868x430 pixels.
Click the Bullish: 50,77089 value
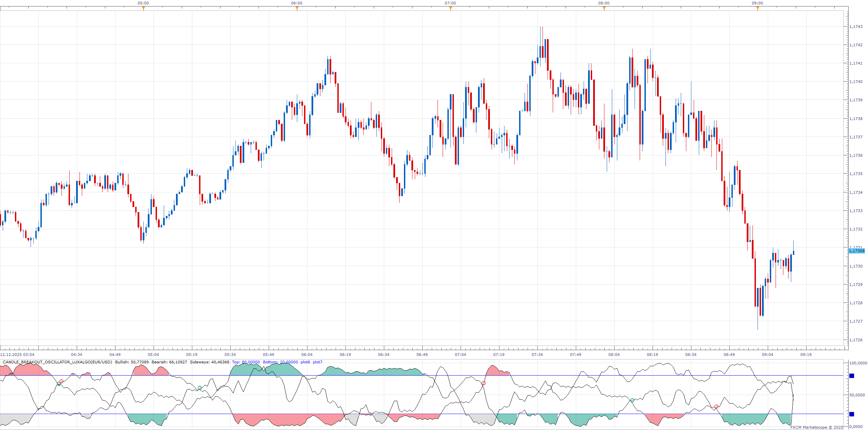pos(132,362)
